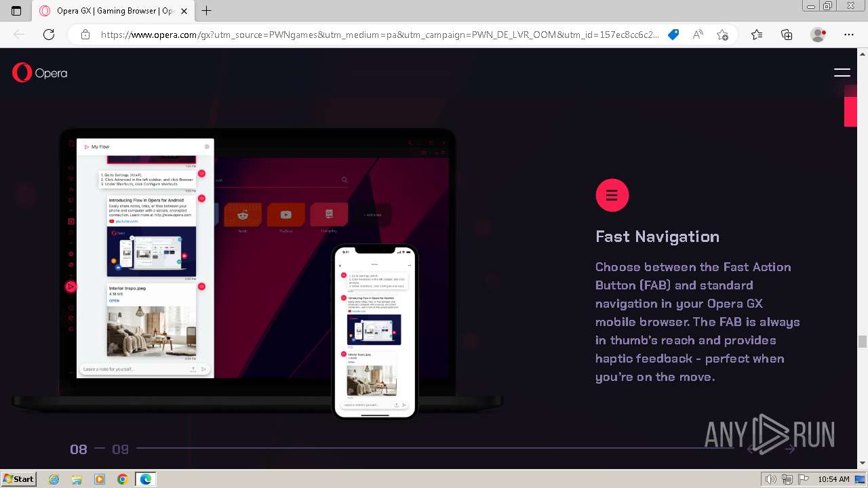Launch Internet Explorer from taskbar

pyautogui.click(x=54, y=479)
